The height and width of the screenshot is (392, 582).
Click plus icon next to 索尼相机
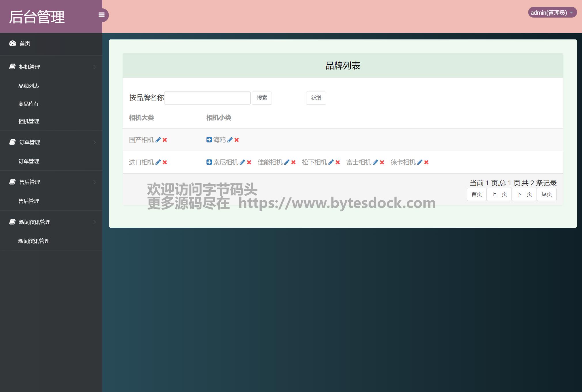tap(209, 162)
